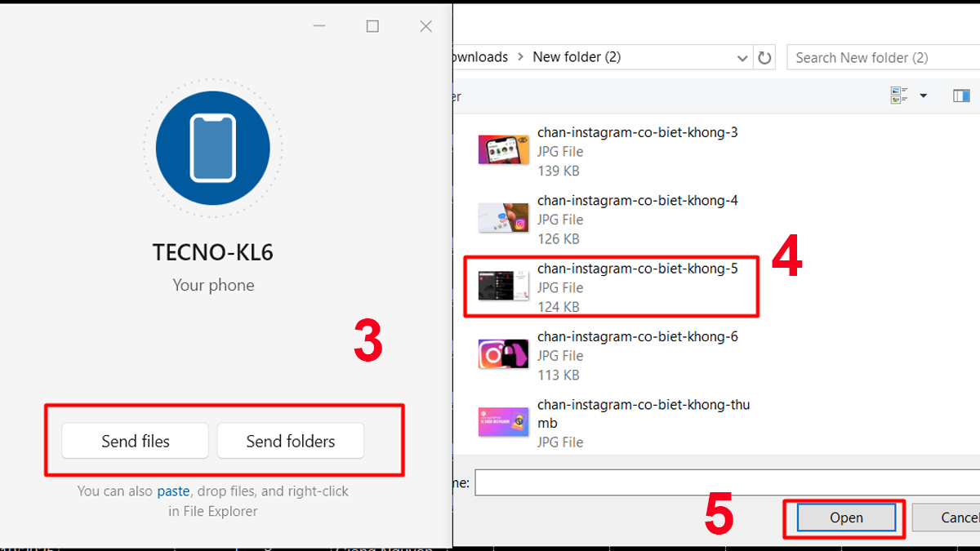Click file name chan-instagram-co-biet-khong-4

coord(638,200)
